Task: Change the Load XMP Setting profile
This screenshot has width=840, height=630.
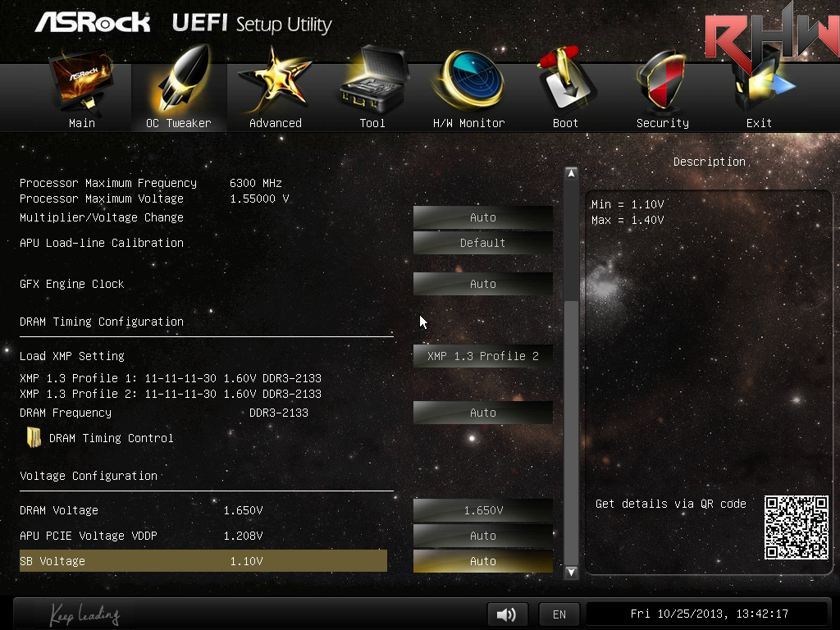Action: pyautogui.click(x=482, y=356)
